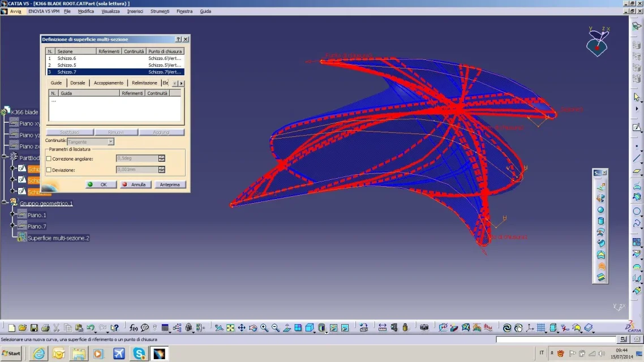Click the Sostituisci button
The width and height of the screenshot is (644, 362).
tap(70, 132)
